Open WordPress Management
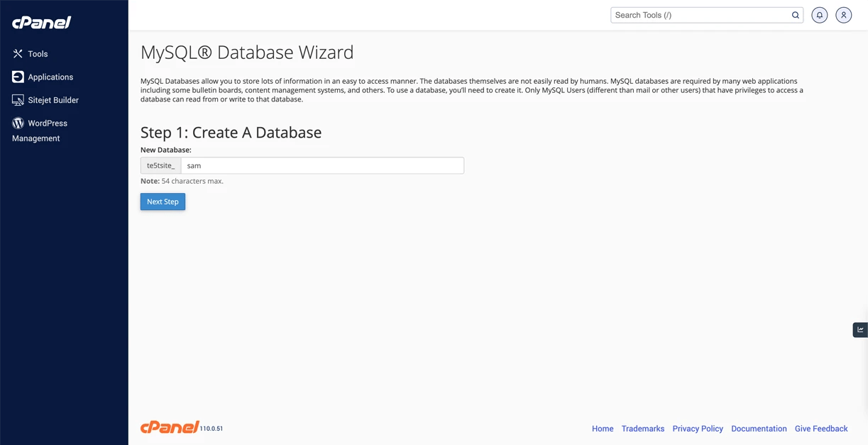The height and width of the screenshot is (445, 868). coord(40,131)
